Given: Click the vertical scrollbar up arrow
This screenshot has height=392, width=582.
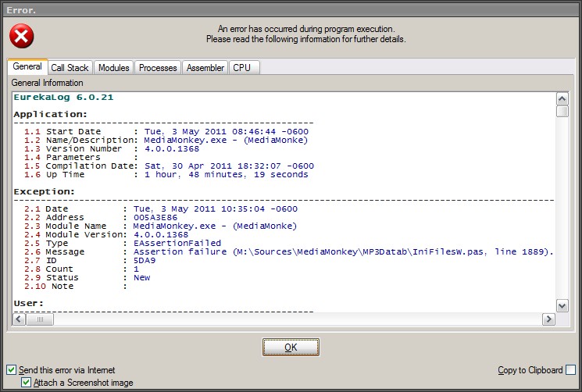Looking at the screenshot, I should (x=562, y=98).
